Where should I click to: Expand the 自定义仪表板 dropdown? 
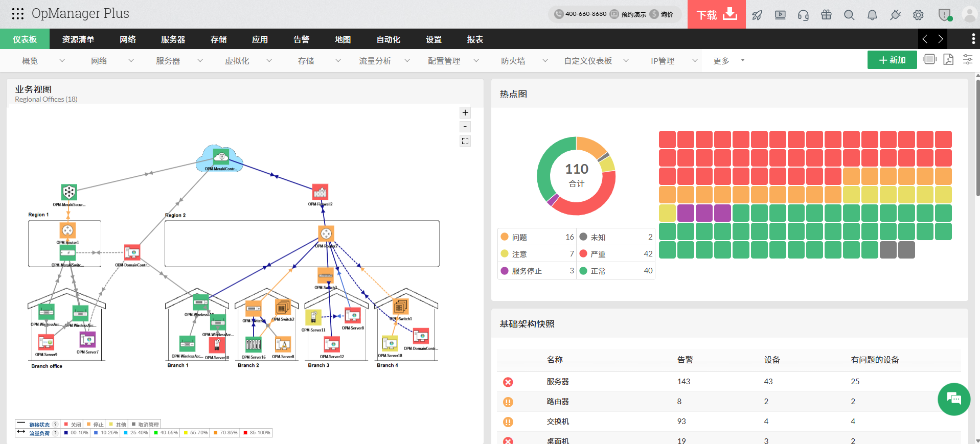626,61
